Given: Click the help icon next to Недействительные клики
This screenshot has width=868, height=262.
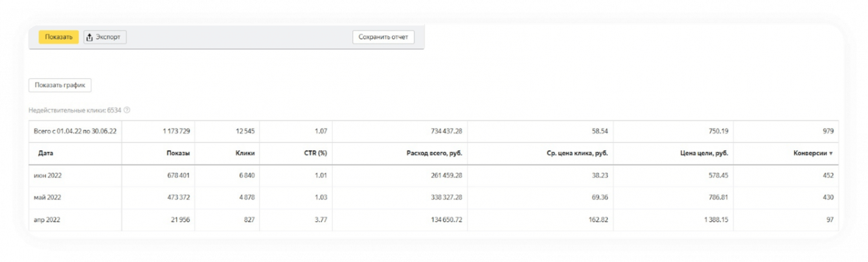Looking at the screenshot, I should 127,110.
